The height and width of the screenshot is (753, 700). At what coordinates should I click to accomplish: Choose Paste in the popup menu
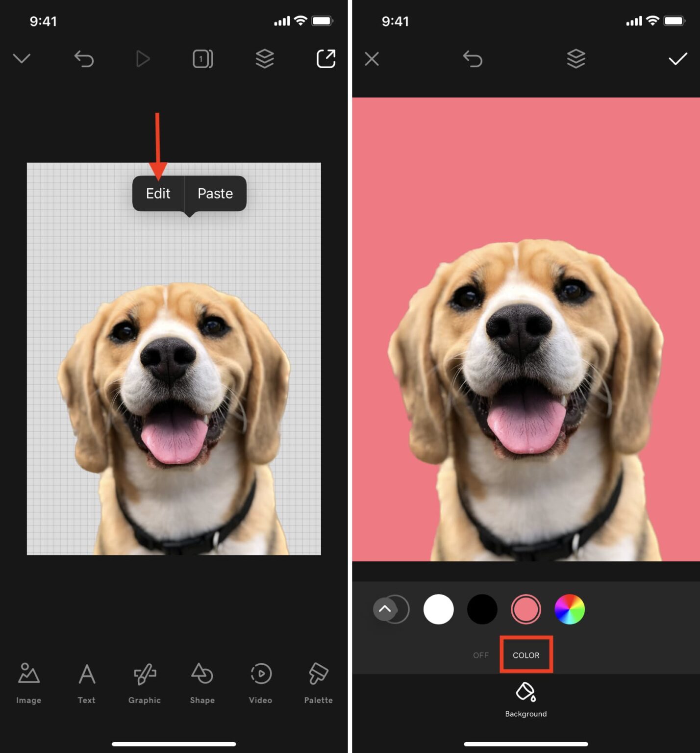pos(215,194)
